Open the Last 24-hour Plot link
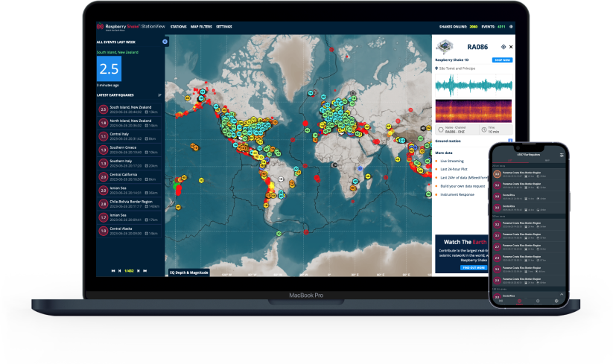Viewport: 613px width, 364px height. click(454, 169)
